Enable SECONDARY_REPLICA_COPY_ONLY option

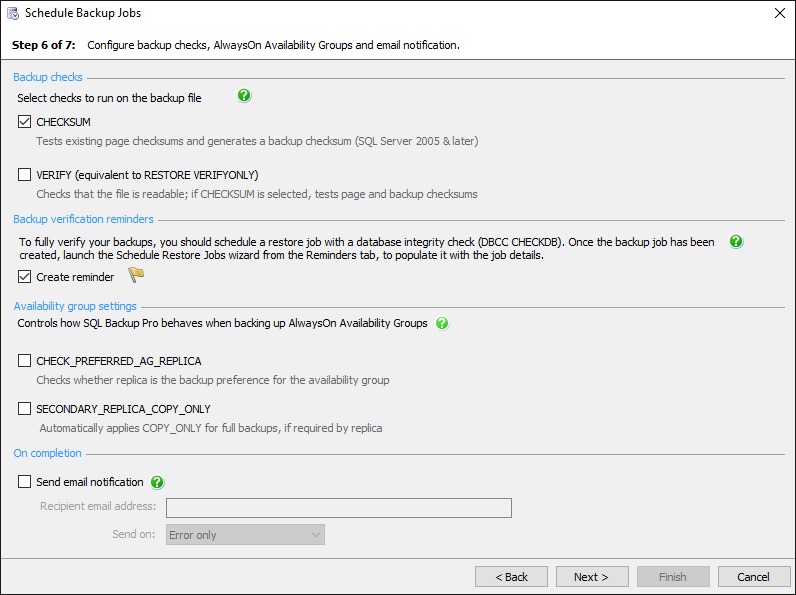[x=24, y=409]
